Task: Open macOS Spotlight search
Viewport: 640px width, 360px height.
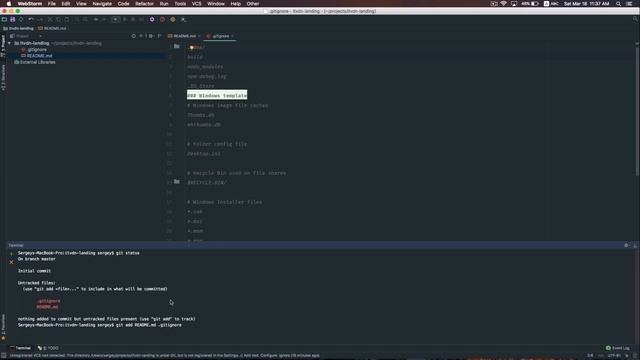Action: tap(618, 4)
